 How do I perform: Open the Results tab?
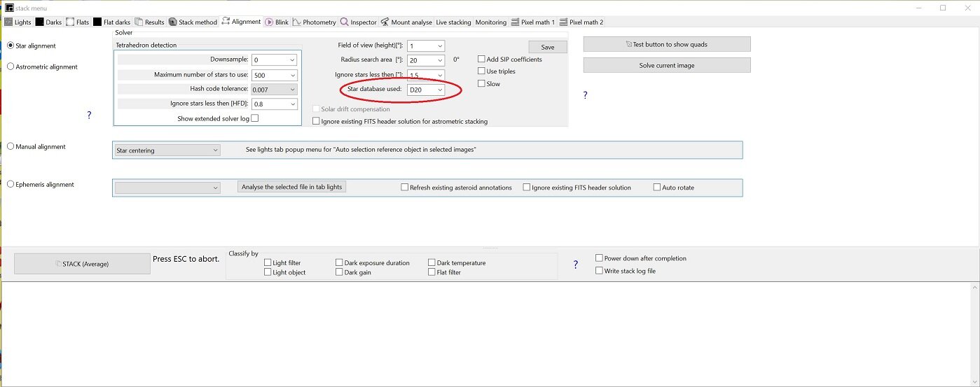tap(150, 22)
